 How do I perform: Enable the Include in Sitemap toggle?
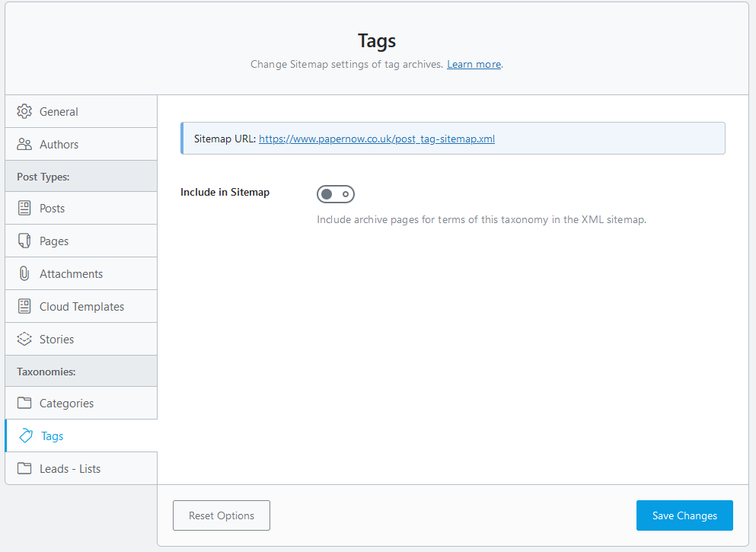pyautogui.click(x=336, y=194)
